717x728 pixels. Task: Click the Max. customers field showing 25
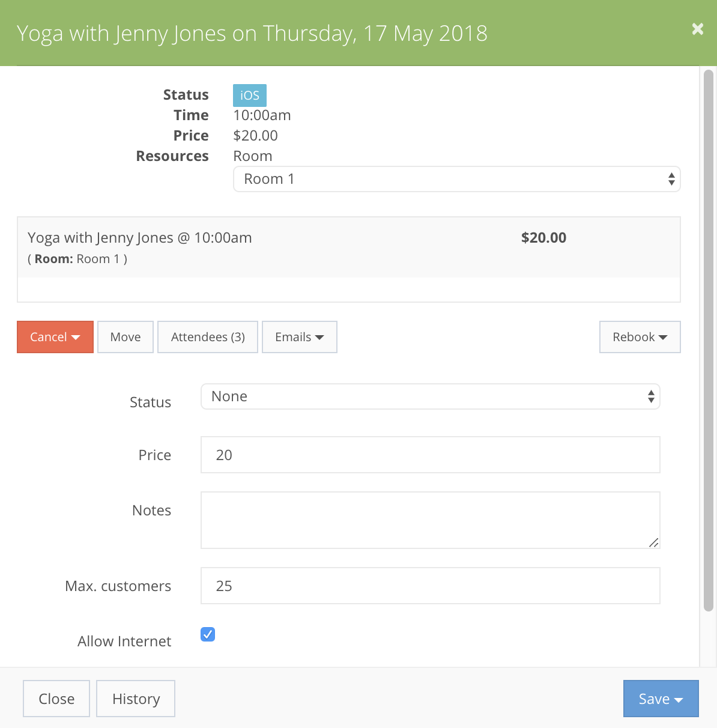click(x=430, y=586)
